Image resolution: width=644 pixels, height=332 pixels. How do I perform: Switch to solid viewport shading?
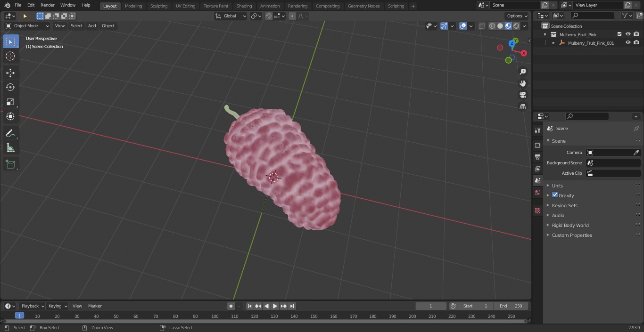click(500, 26)
